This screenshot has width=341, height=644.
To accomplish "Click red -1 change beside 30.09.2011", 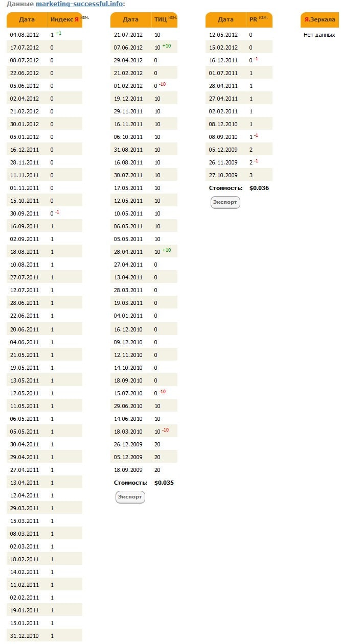I will coord(57,212).
